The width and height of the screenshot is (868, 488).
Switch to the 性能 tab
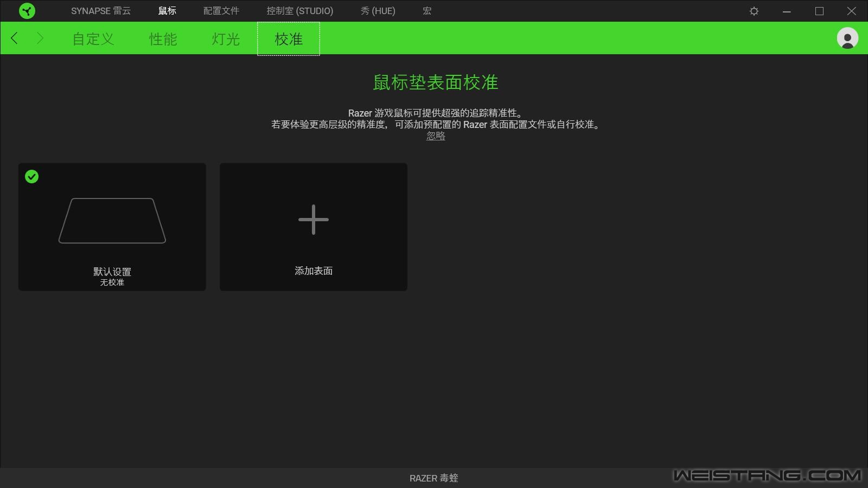pos(163,39)
